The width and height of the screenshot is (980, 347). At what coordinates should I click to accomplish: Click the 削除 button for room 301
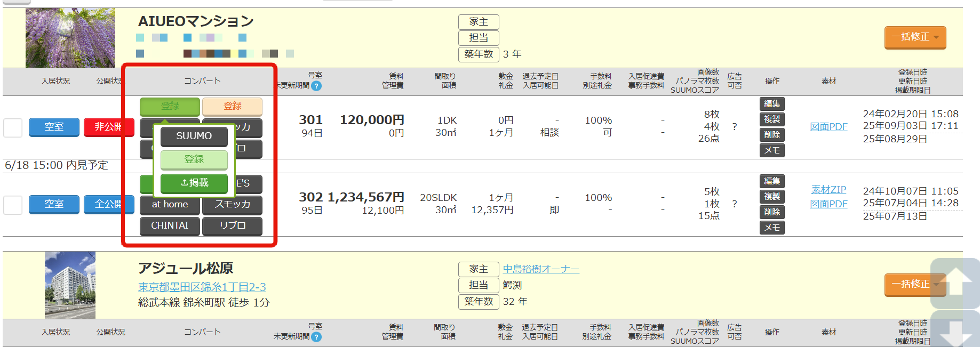click(772, 135)
